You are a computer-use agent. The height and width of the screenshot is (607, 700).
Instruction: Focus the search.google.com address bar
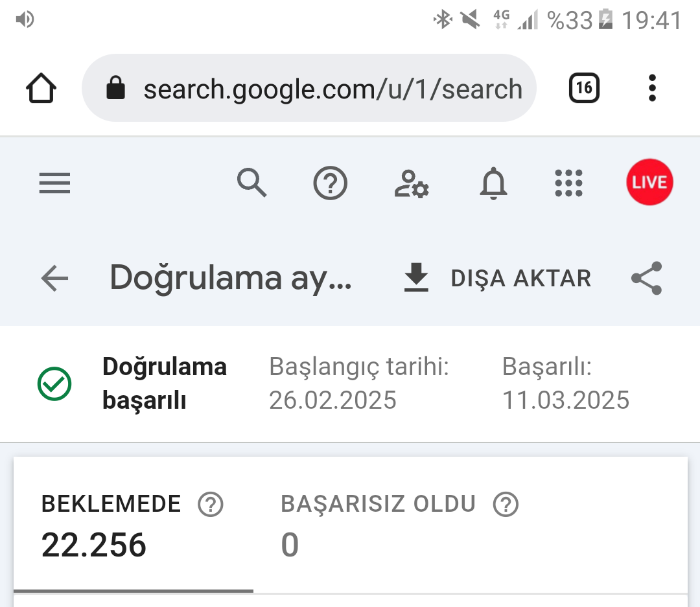click(309, 88)
